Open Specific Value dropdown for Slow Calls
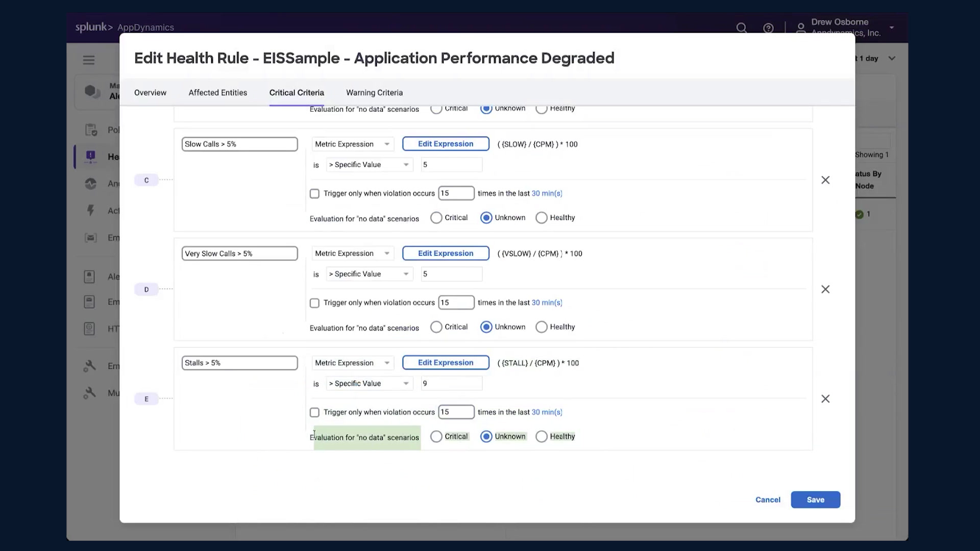The width and height of the screenshot is (980, 551). coord(370,165)
